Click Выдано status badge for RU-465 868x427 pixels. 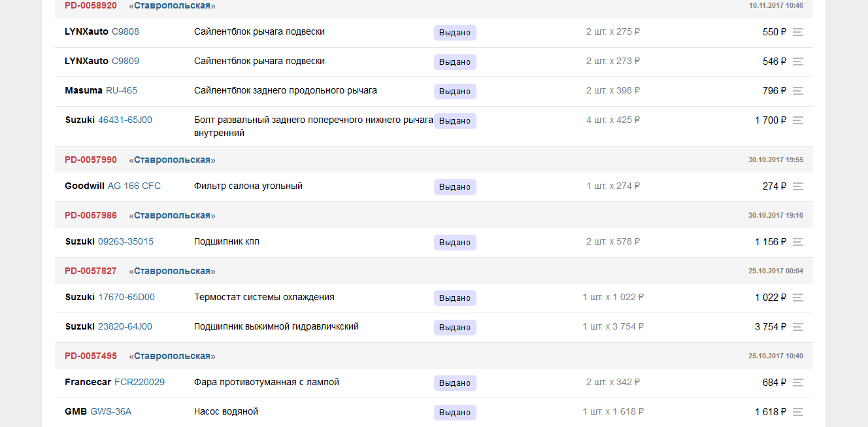(x=455, y=92)
